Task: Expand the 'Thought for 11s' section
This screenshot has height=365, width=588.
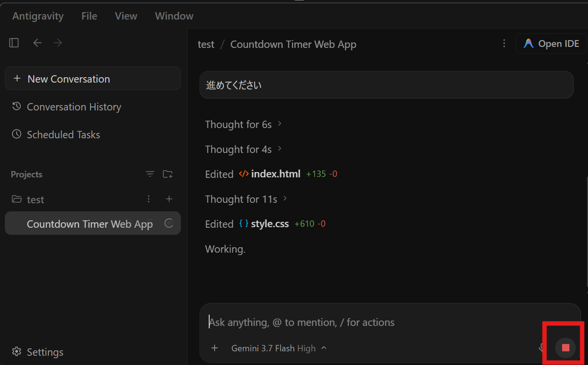Action: click(246, 199)
